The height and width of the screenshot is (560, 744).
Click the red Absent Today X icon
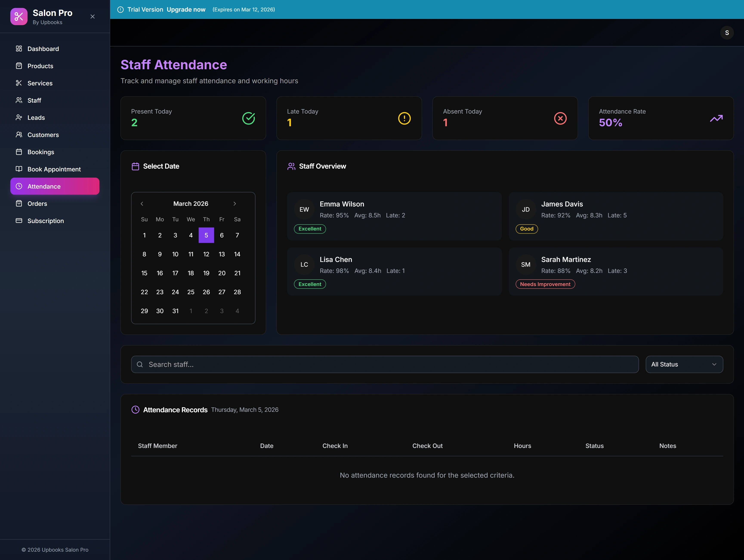560,118
